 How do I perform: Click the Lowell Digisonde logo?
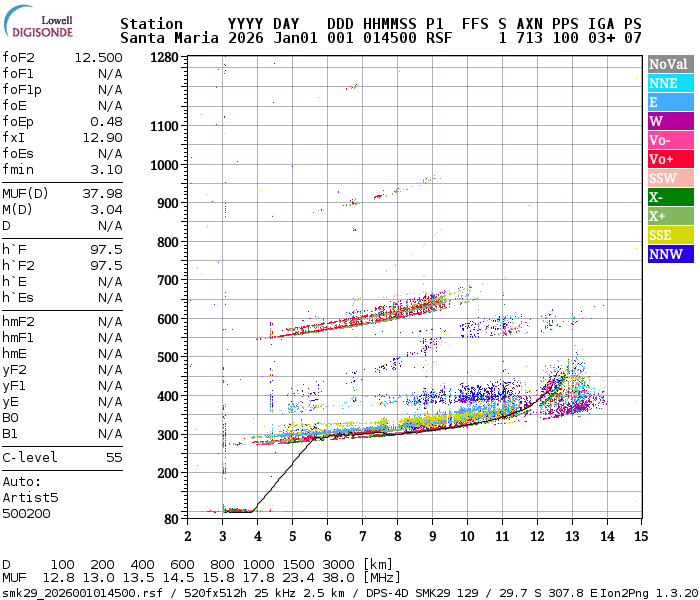tap(38, 21)
